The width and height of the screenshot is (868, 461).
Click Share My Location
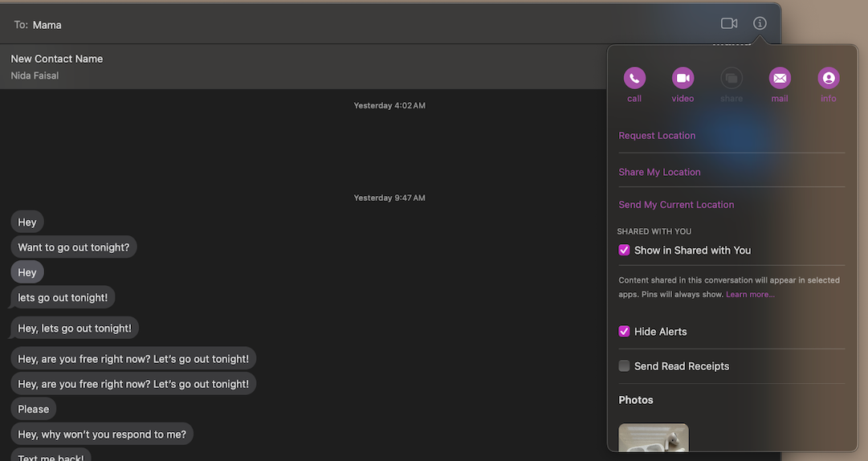click(659, 172)
